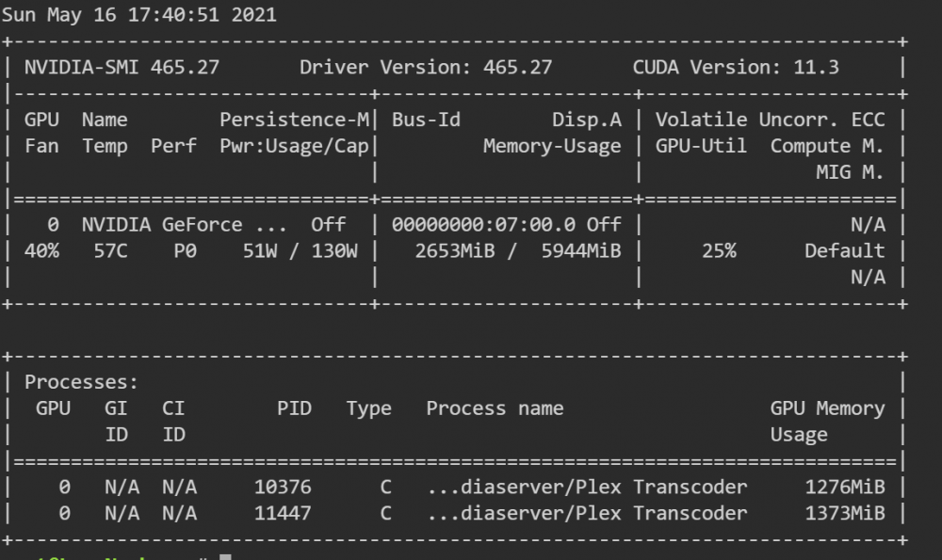Click the NVIDIA-SMI 465.27 text
Screen dimensions: 942x560
(122, 67)
